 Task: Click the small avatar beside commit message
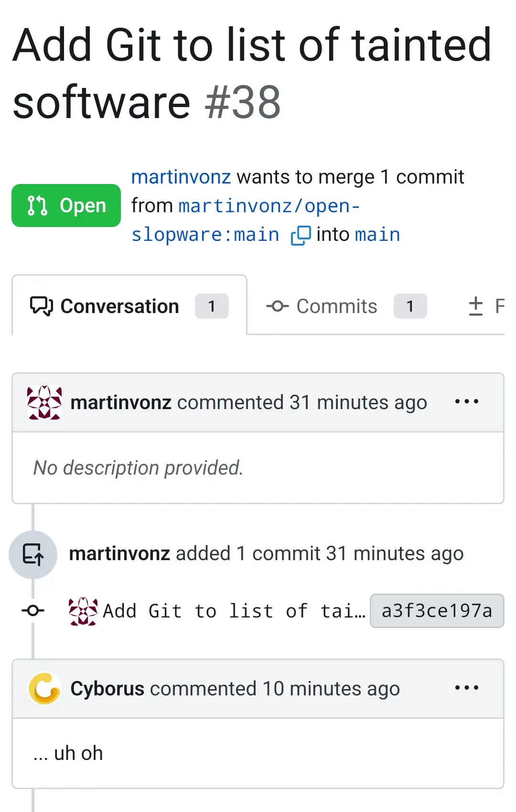83,611
